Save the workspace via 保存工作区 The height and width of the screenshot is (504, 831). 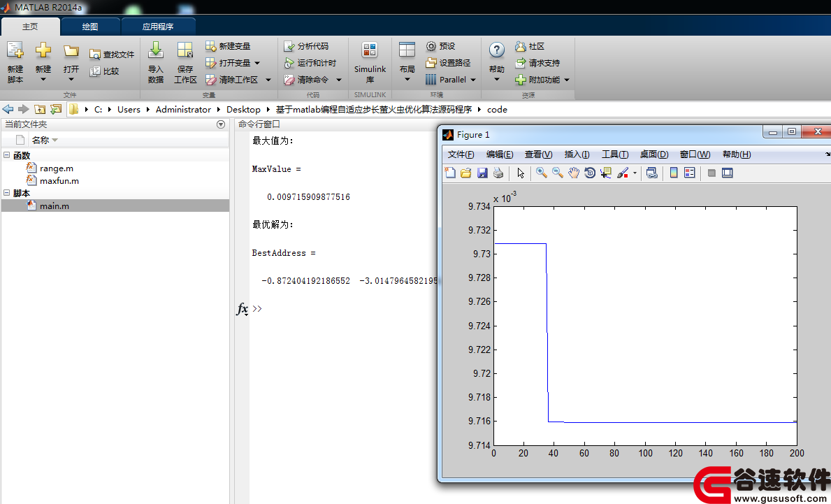tap(185, 62)
